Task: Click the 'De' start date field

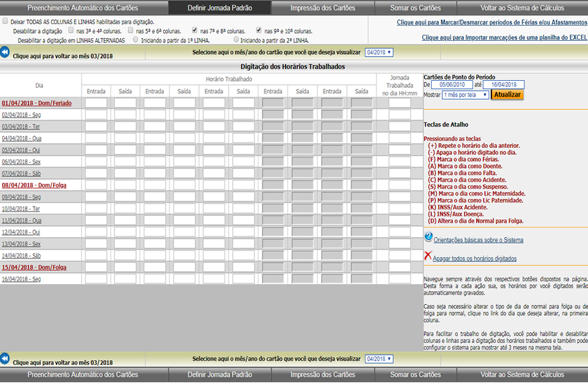Action: tap(451, 85)
